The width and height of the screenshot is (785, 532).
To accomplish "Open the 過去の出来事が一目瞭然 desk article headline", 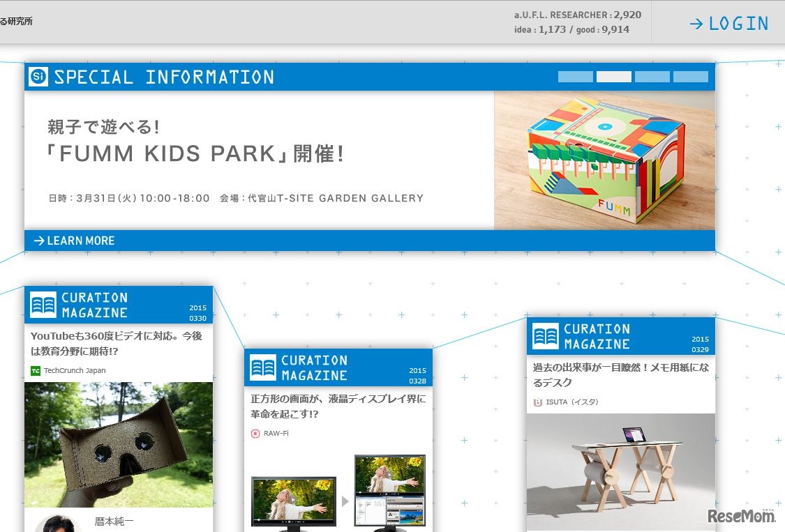I will tap(620, 375).
